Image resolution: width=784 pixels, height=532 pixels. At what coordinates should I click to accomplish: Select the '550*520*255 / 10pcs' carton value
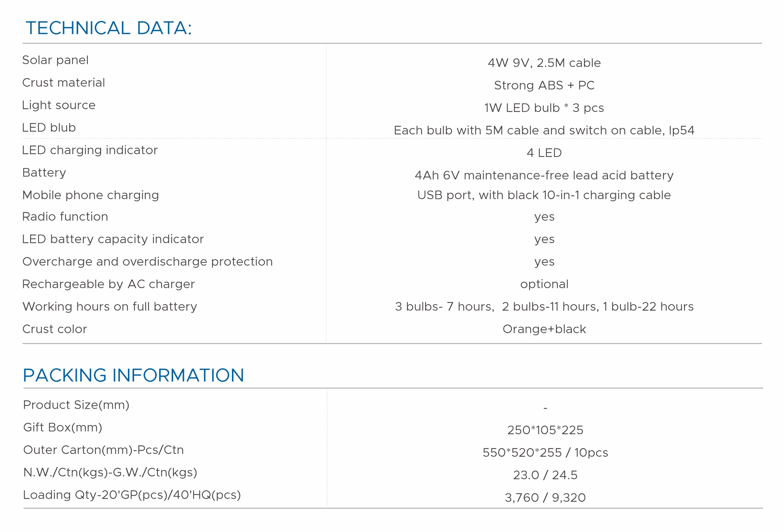click(545, 453)
